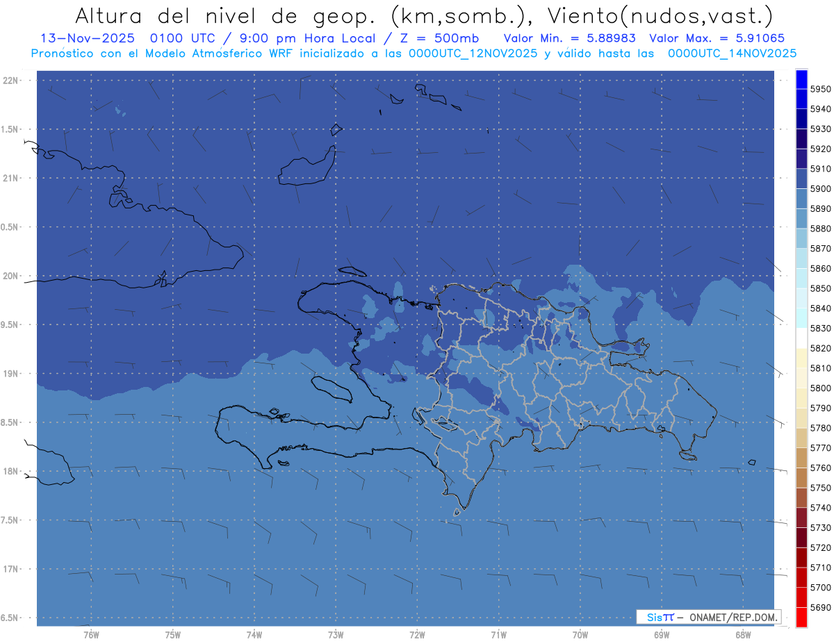
Task: Click the '72W' longitude label
Action: coord(418,635)
